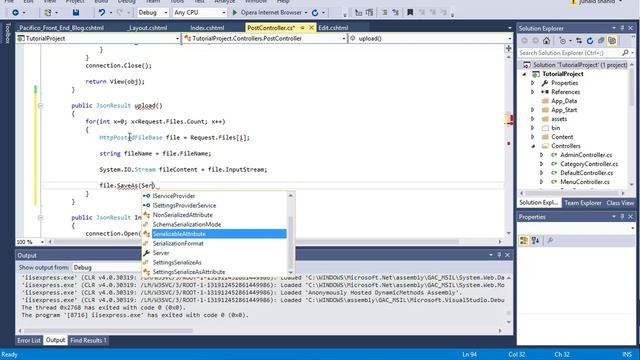The height and width of the screenshot is (360, 640).
Task: Close the Output panel
Action: coord(507,255)
